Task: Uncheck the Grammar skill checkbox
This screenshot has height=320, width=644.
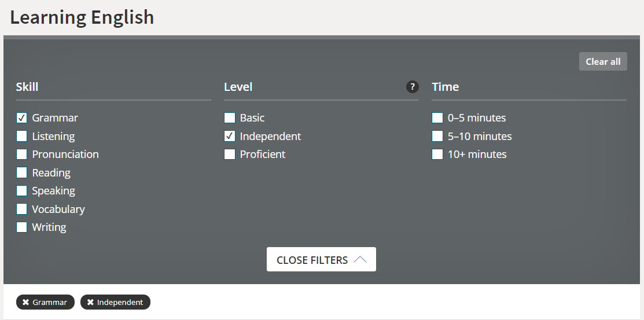Action: (x=22, y=118)
